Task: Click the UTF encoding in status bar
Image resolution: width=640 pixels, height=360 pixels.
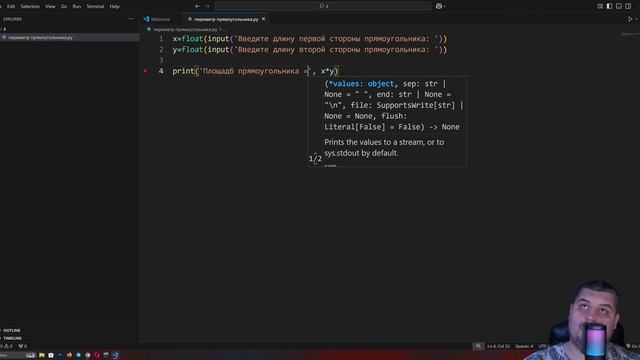Action: point(543,346)
